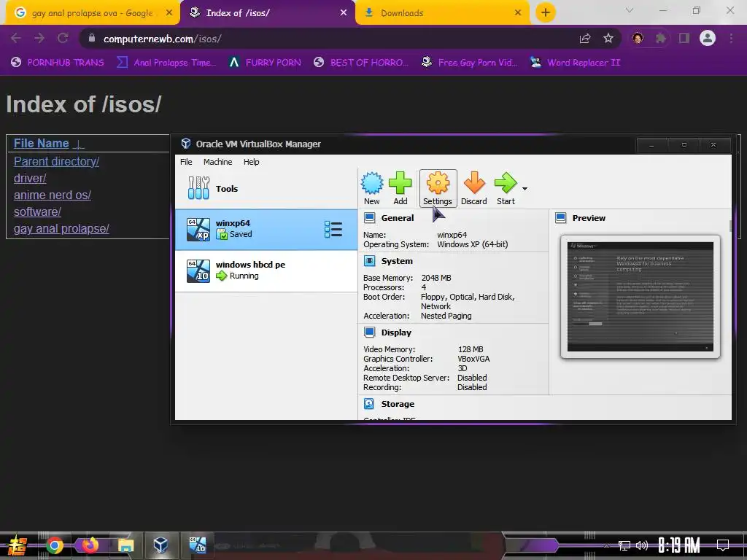Open the running VM taskbar icon
The image size is (747, 560).
[x=197, y=545]
